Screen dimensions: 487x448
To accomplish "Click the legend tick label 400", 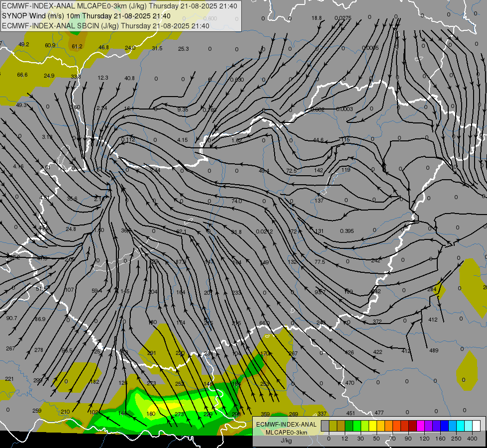I will coord(472,439).
